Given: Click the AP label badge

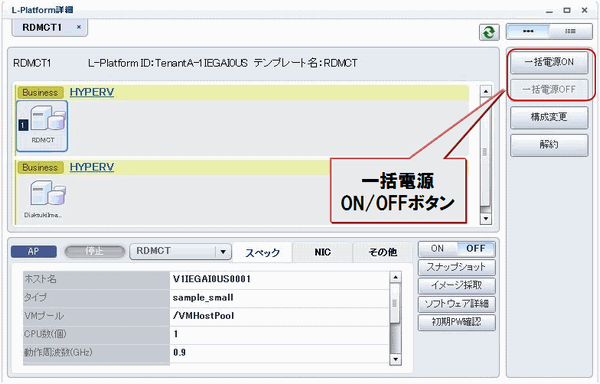Looking at the screenshot, I should click(34, 251).
